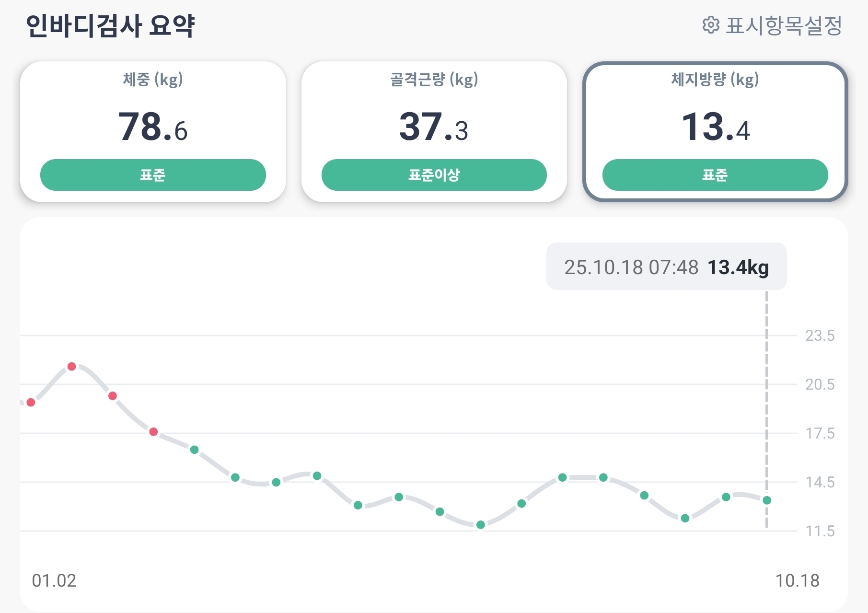Click the tooltip showing 25.10.18 07:48 13.4kg
Screen dimensions: 868x613
click(666, 267)
